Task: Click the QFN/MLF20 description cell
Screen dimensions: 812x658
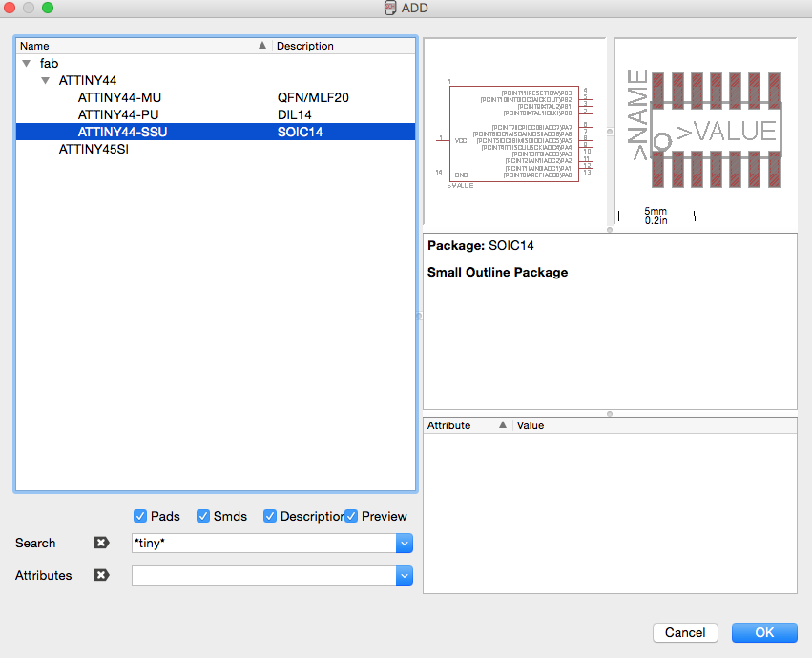Action: coord(313,97)
